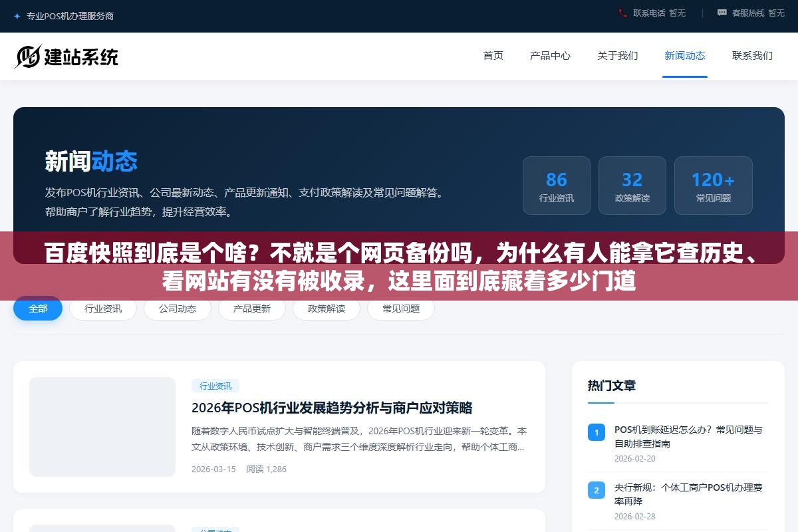Open the 首页 nav item
The width and height of the screenshot is (798, 532).
493,56
